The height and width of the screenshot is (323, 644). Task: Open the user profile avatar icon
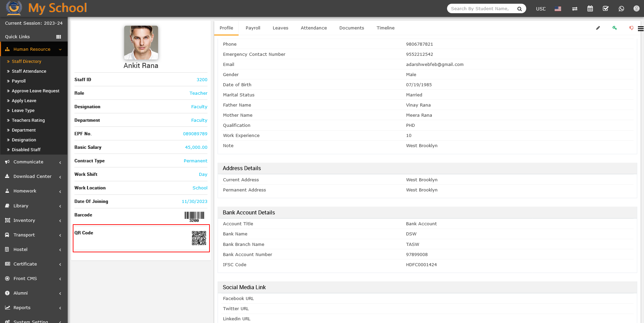click(x=637, y=9)
